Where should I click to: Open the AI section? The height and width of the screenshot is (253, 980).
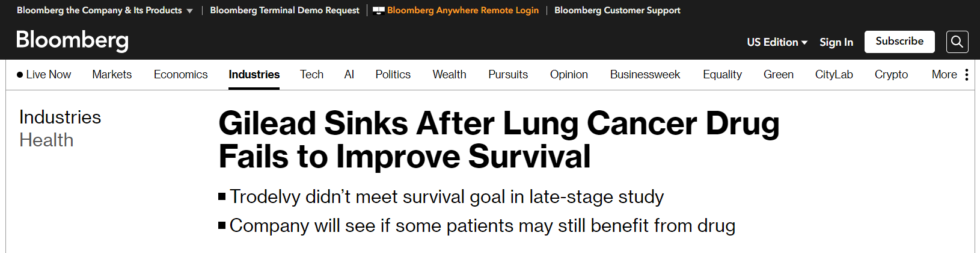(x=349, y=75)
